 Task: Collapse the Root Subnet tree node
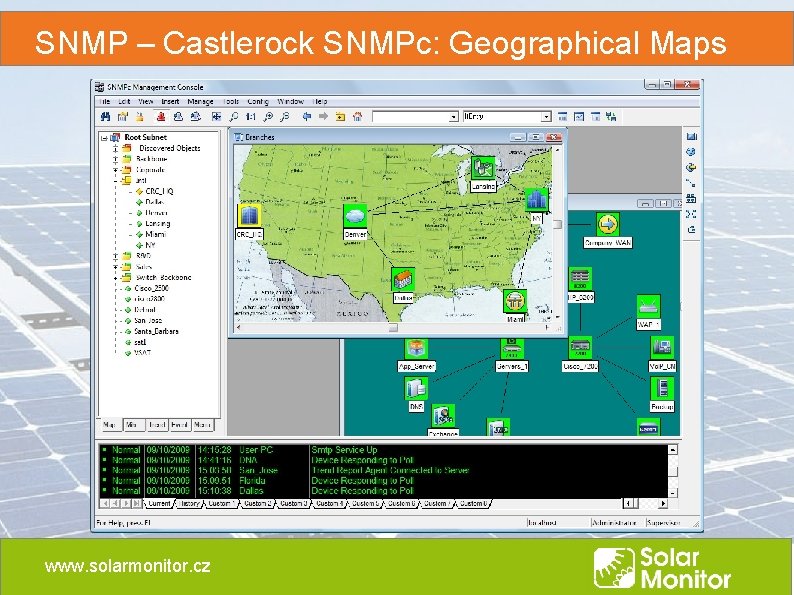click(104, 137)
